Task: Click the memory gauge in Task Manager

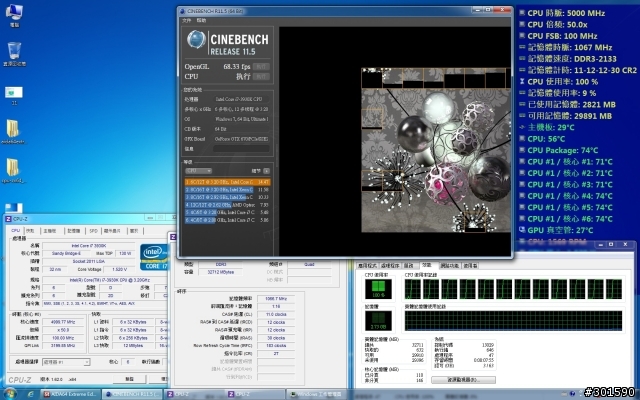Action: coord(378,320)
